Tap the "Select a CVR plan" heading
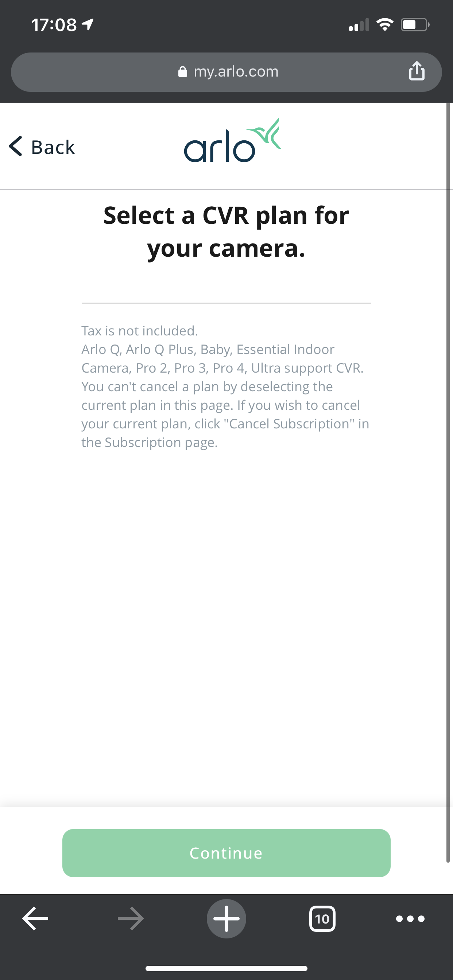This screenshot has width=453, height=980. point(226,232)
